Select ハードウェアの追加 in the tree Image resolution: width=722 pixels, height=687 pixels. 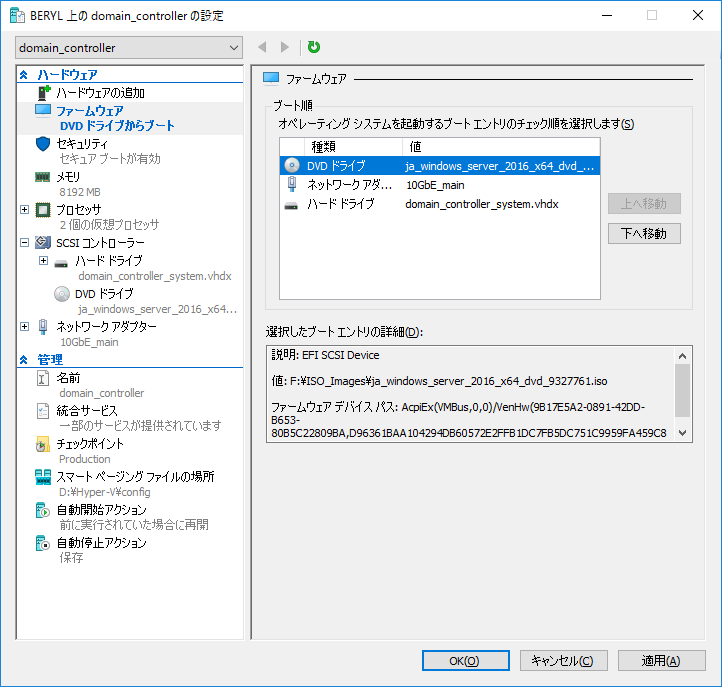(x=100, y=93)
